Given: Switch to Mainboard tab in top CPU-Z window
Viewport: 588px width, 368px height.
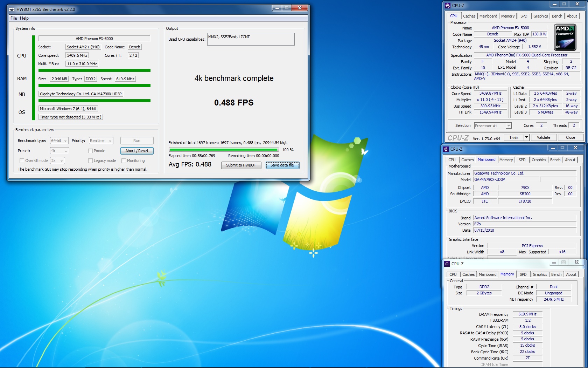Looking at the screenshot, I should [488, 16].
